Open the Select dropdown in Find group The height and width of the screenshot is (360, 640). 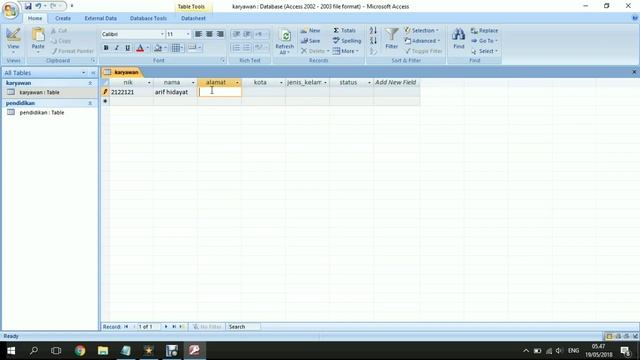pyautogui.click(x=484, y=51)
